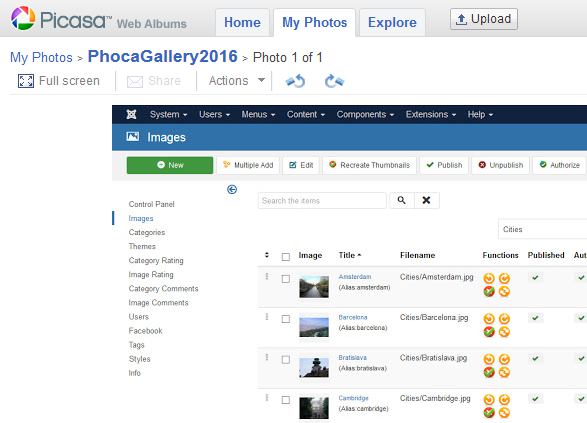Click the Authorize toolbar button
Viewport: 587px width, 423px height.
click(x=559, y=165)
